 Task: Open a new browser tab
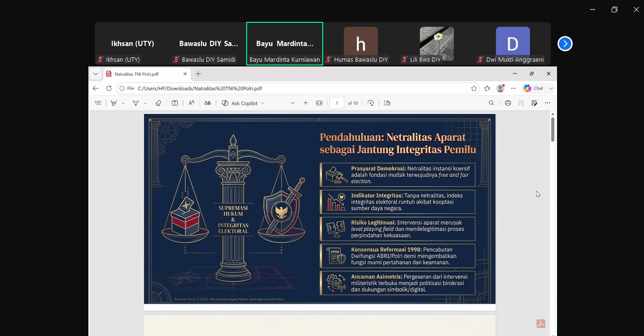[x=198, y=74]
